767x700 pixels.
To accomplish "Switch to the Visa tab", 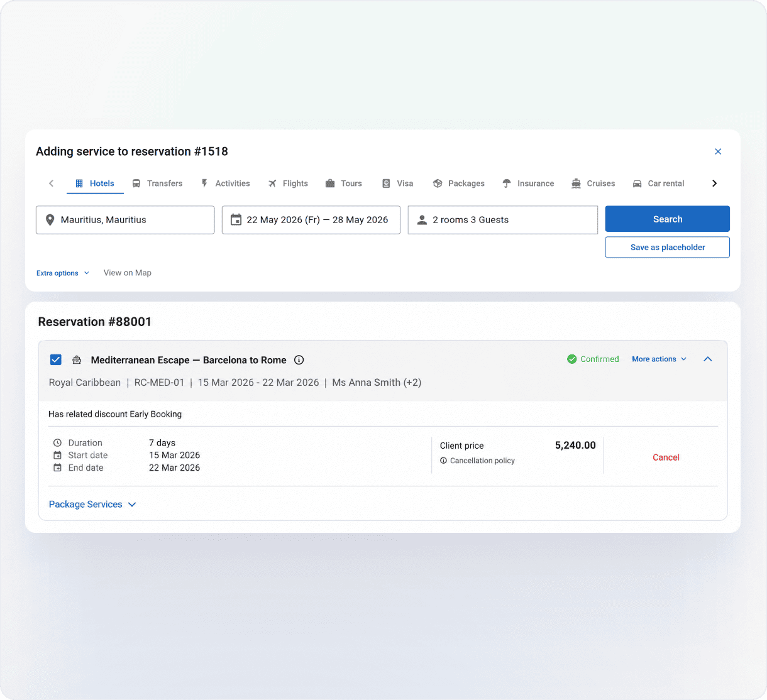I will [x=398, y=183].
